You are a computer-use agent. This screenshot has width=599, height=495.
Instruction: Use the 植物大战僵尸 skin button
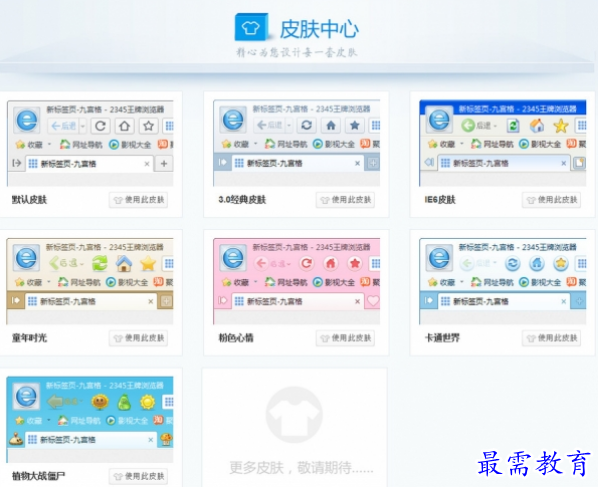coord(138,476)
